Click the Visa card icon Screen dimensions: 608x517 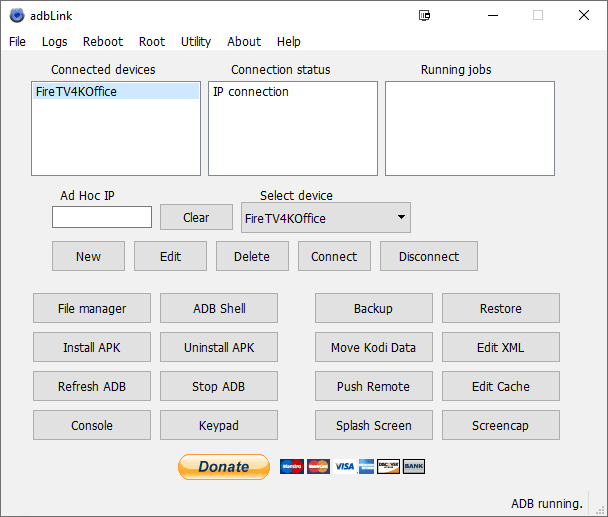(344, 466)
